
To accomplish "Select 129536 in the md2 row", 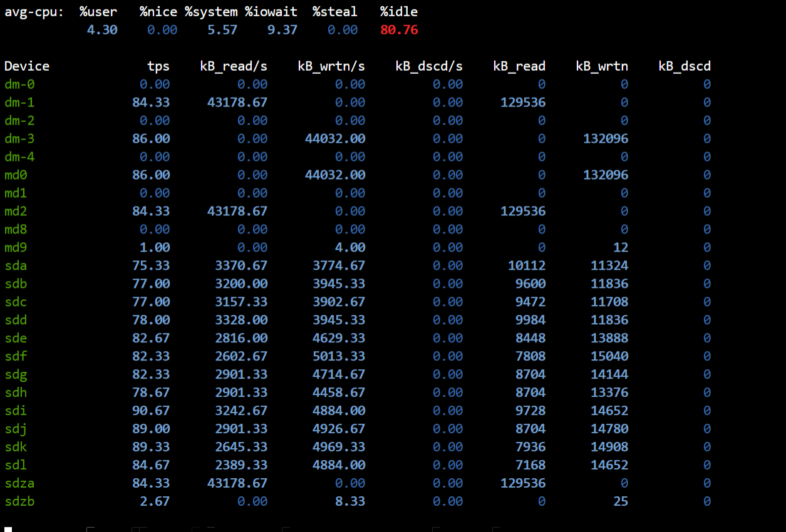I will [523, 212].
